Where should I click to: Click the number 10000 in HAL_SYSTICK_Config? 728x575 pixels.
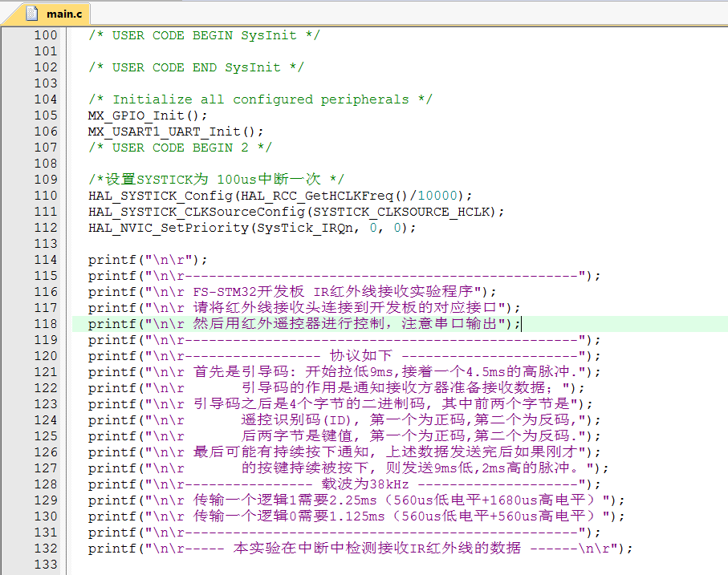click(437, 196)
